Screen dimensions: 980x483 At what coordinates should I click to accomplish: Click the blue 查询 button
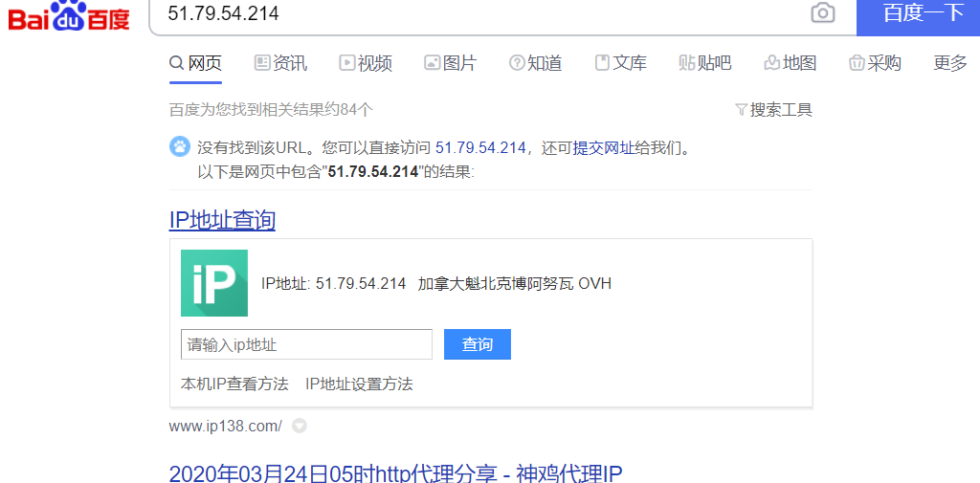(478, 344)
